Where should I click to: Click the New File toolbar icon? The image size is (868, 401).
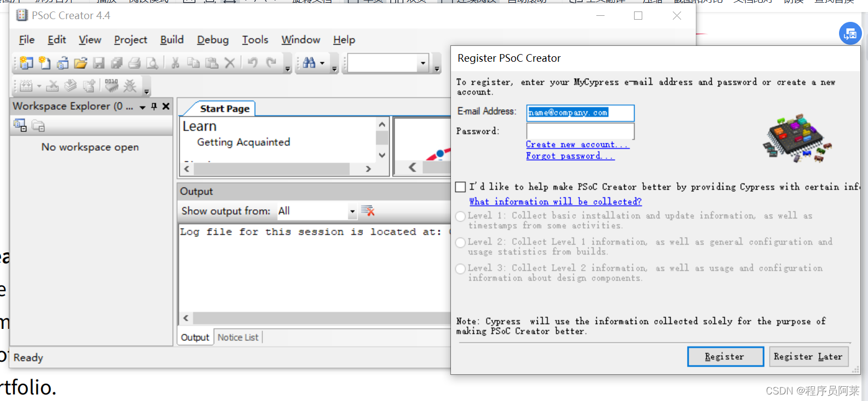[x=44, y=63]
